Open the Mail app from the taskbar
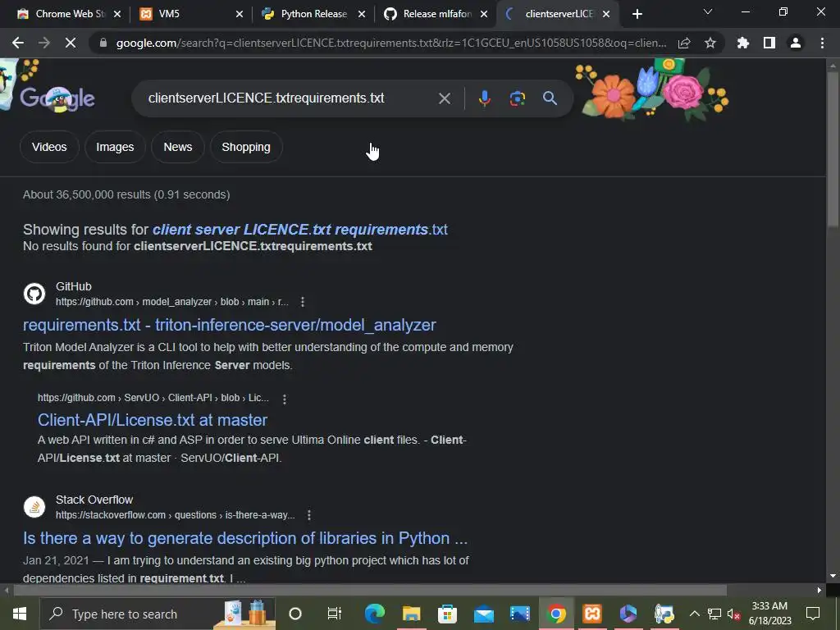This screenshot has width=840, height=630. click(x=484, y=614)
